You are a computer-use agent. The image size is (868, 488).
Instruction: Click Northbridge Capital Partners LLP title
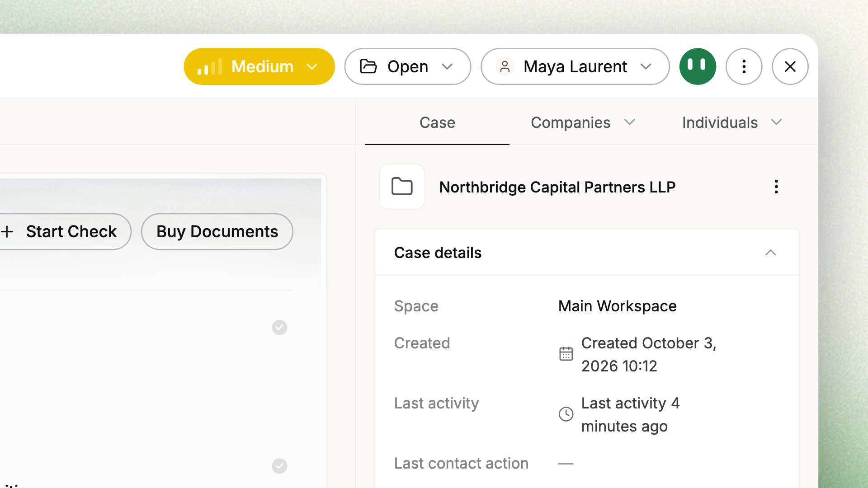click(x=557, y=187)
